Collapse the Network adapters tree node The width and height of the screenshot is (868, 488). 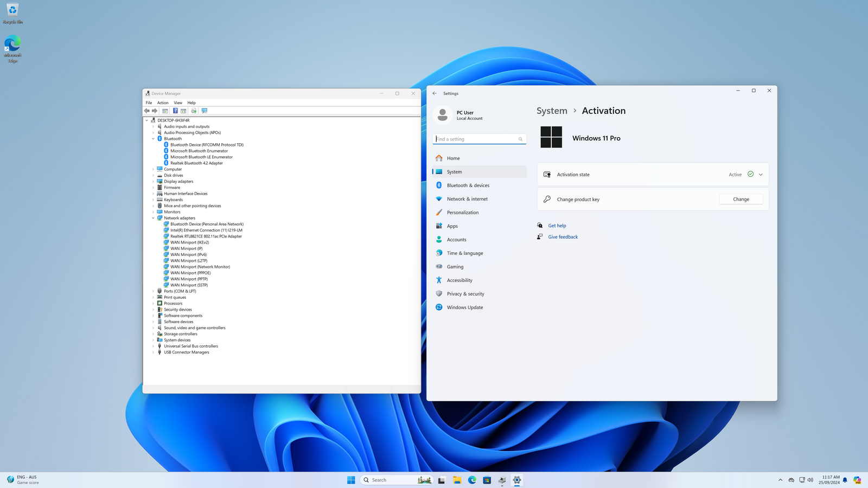click(x=153, y=218)
